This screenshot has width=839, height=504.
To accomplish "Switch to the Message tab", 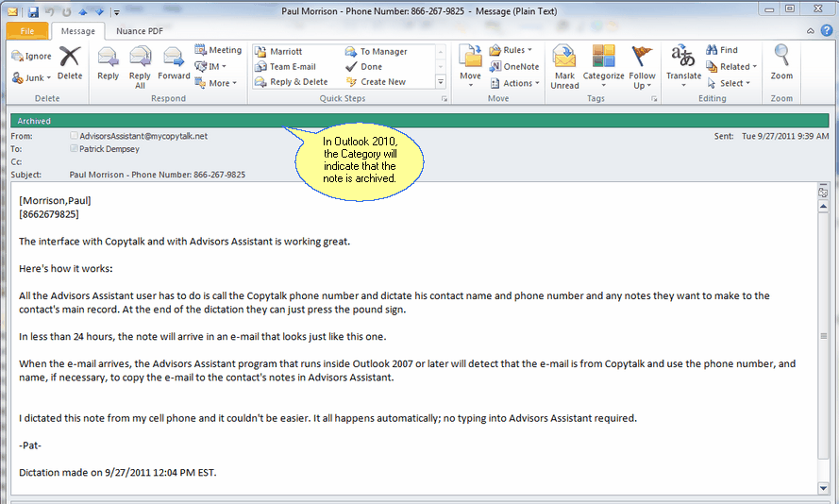I will tap(78, 31).
